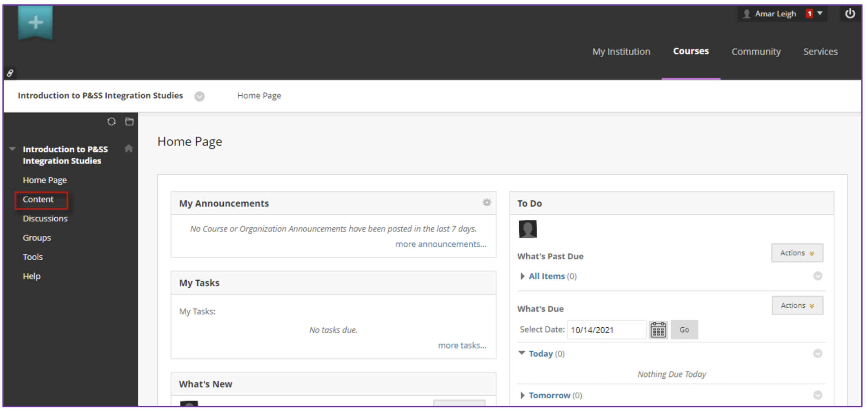
Task: Open user menu dropdown arrow next to Amar Leigh
Action: point(820,13)
